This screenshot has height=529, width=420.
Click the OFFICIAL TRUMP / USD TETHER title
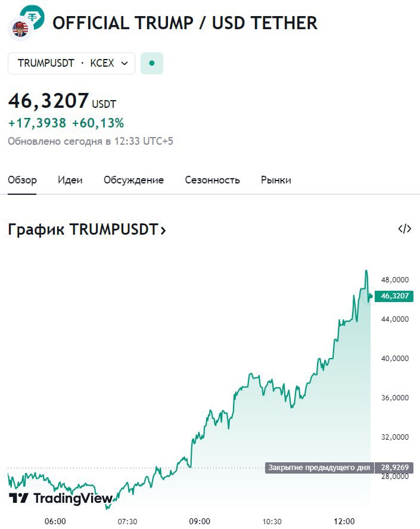point(185,23)
